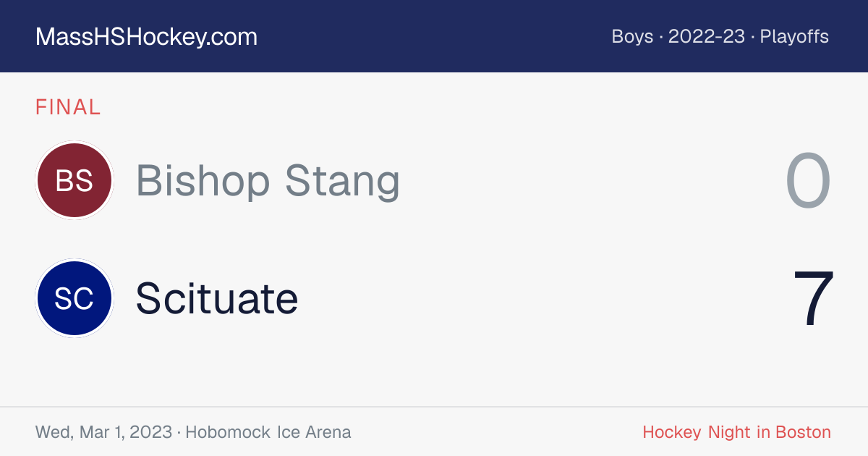Click the word Stang in the team name
Image resolution: width=868 pixels, height=456 pixels.
click(x=342, y=180)
